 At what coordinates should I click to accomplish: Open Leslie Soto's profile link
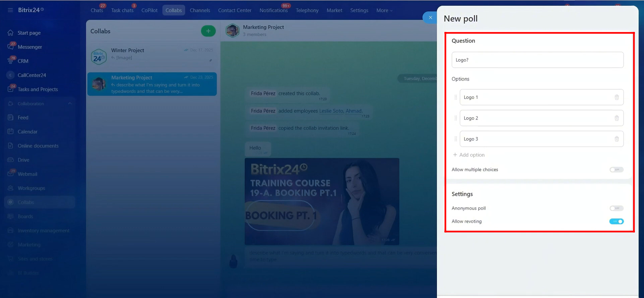click(x=331, y=111)
